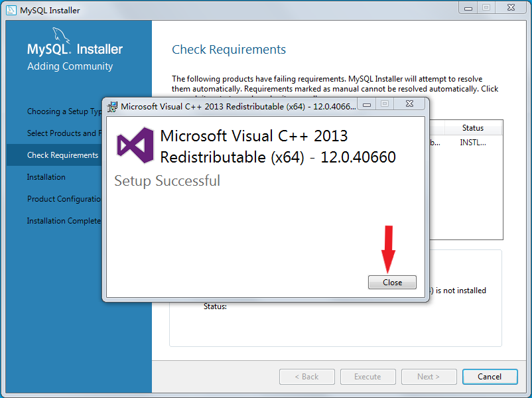The width and height of the screenshot is (532, 398).
Task: Close Visual C++ dialog via title bar X
Action: 409,104
